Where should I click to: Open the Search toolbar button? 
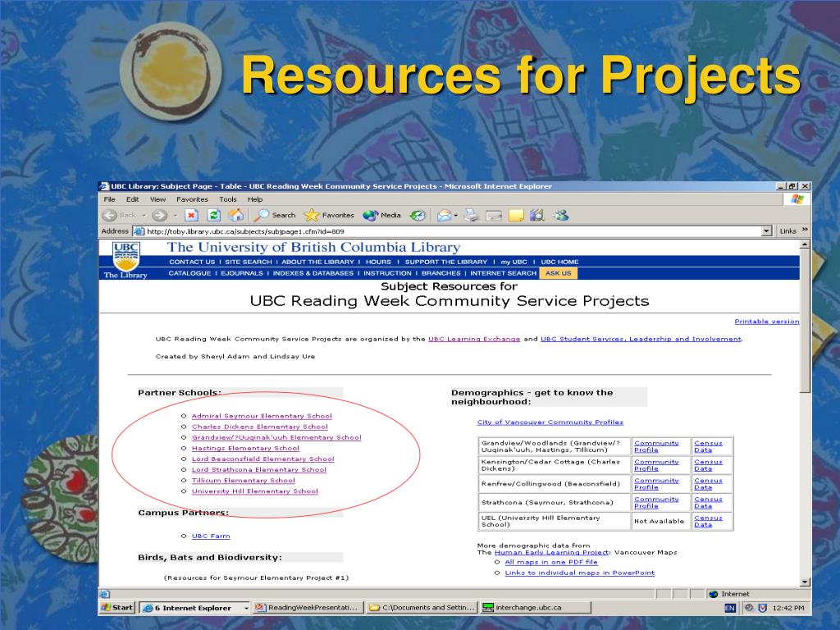[x=274, y=216]
